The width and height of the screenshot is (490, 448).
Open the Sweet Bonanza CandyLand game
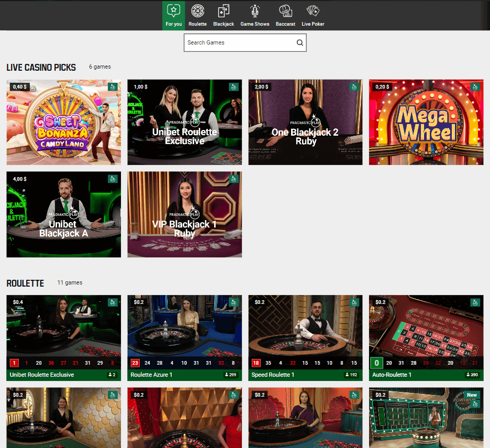(x=64, y=122)
